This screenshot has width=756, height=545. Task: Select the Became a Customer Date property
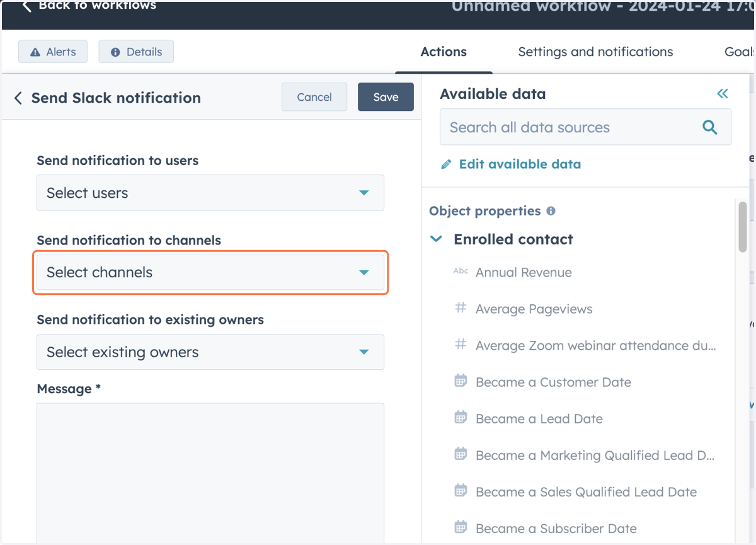click(x=553, y=382)
